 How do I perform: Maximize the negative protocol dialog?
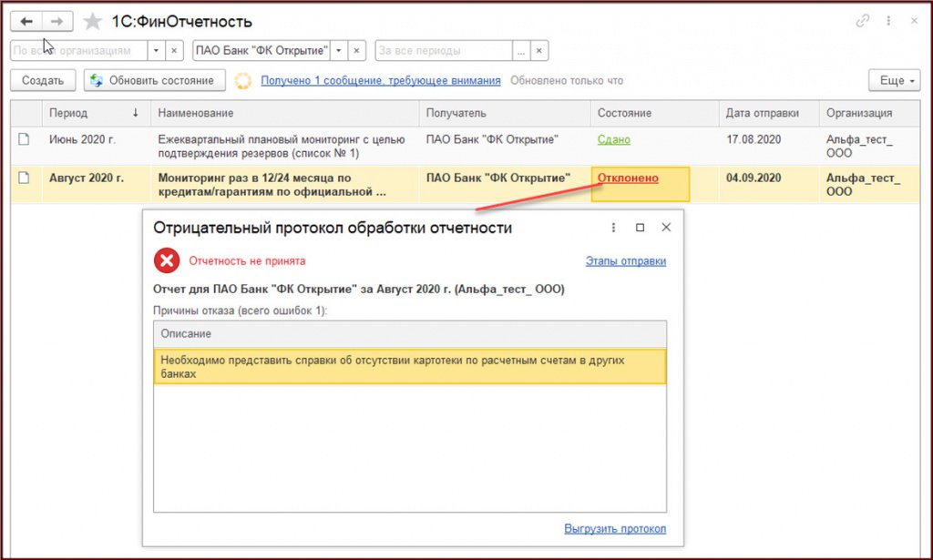click(640, 228)
